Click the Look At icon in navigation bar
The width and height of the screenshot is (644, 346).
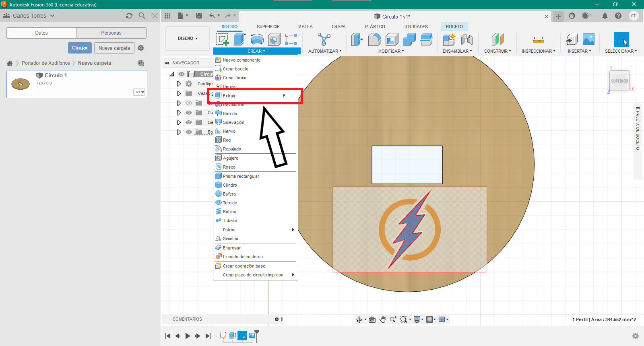click(x=372, y=319)
